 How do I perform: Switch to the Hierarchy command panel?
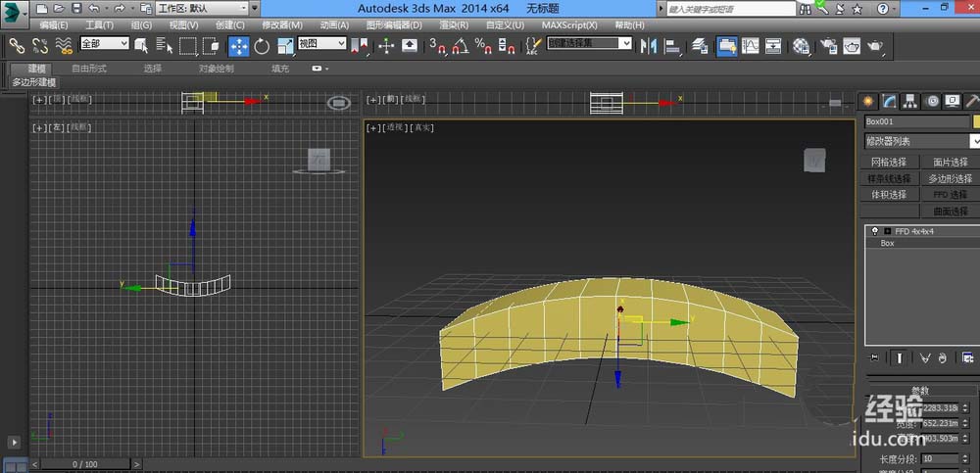click(910, 101)
